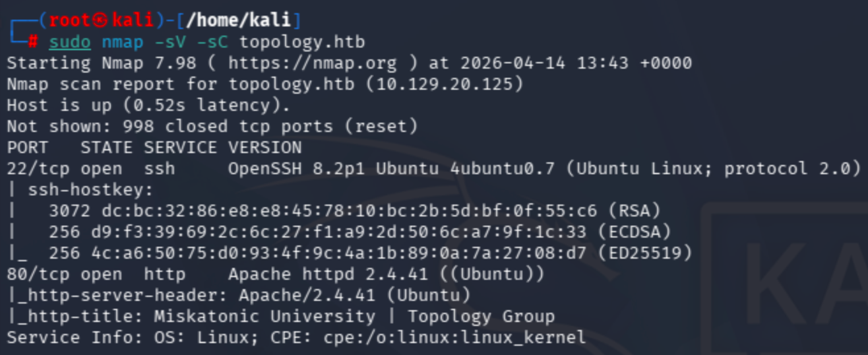Click the -sV flag in the command
The width and height of the screenshot is (868, 355).
[x=170, y=42]
